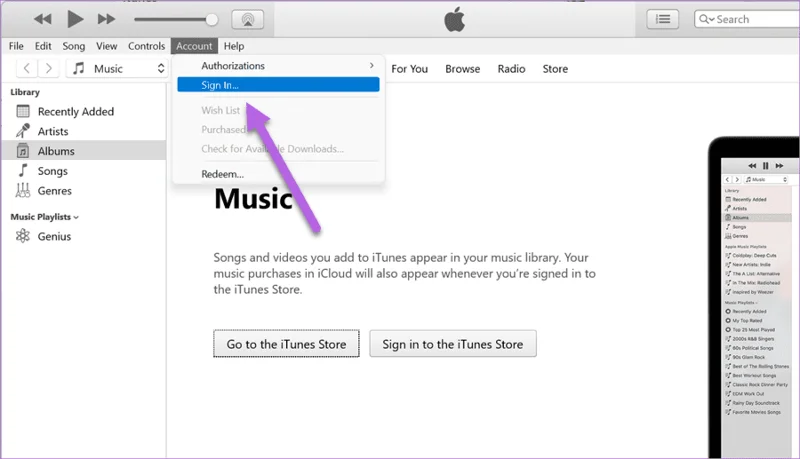Click the search magnifier icon
This screenshot has height=459, width=800.
point(706,19)
